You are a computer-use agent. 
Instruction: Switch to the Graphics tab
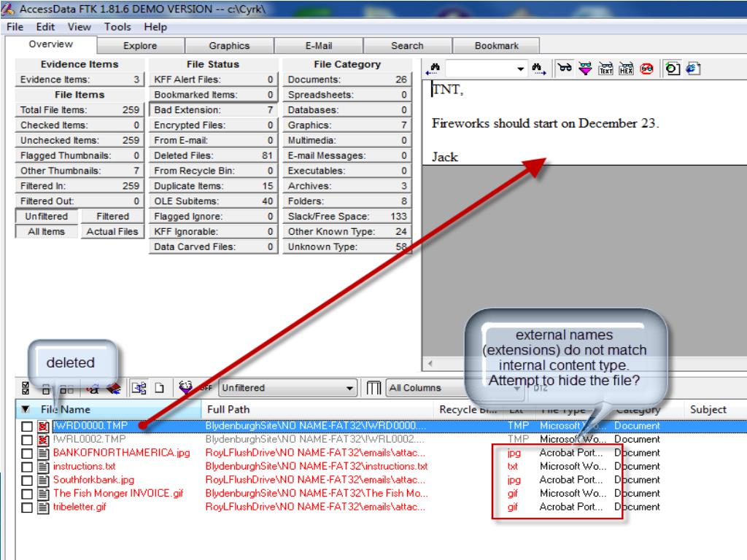coord(229,46)
